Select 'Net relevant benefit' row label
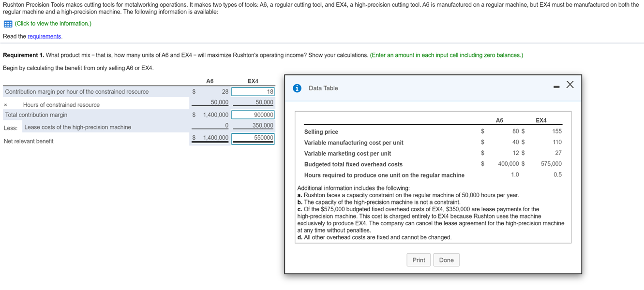The height and width of the screenshot is (290, 644). (29, 141)
